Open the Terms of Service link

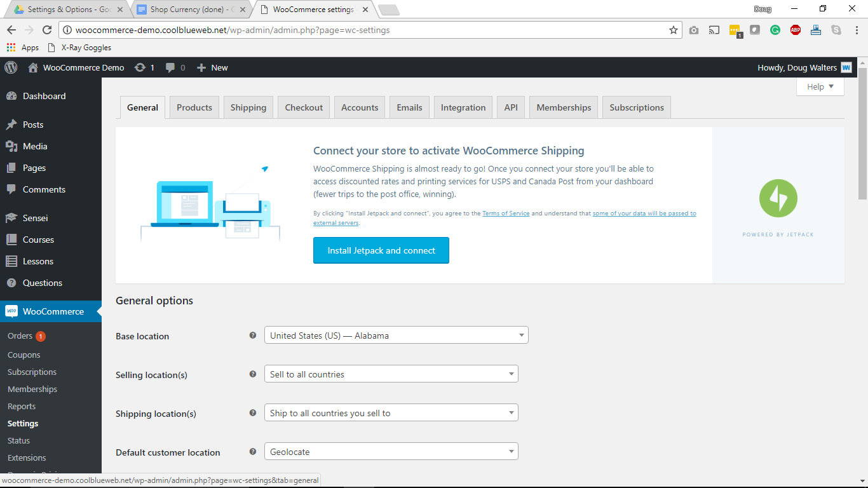pos(506,213)
